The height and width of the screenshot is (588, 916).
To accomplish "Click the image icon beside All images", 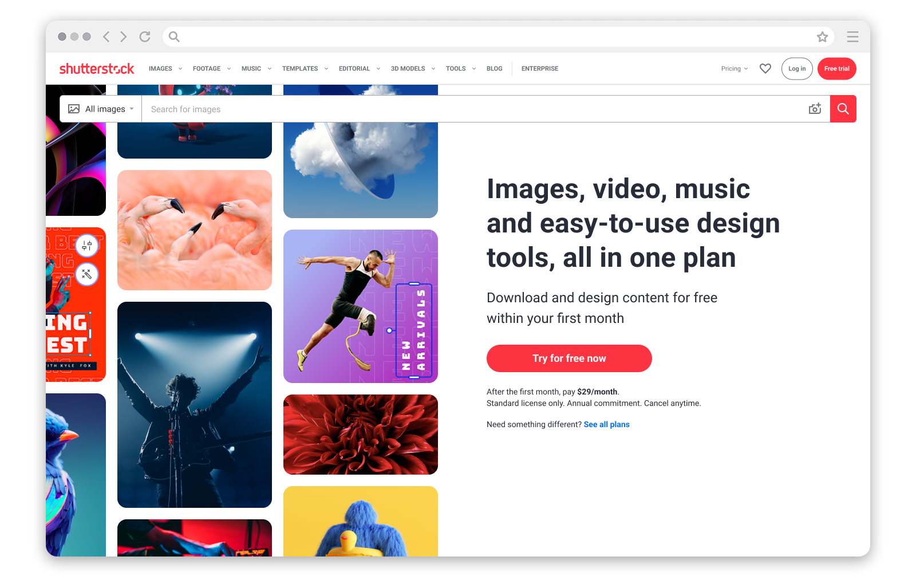I will pyautogui.click(x=74, y=109).
